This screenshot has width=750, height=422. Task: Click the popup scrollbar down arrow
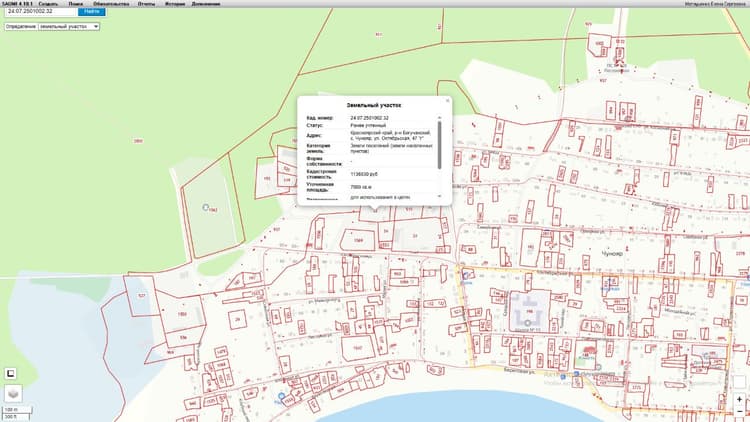click(439, 196)
